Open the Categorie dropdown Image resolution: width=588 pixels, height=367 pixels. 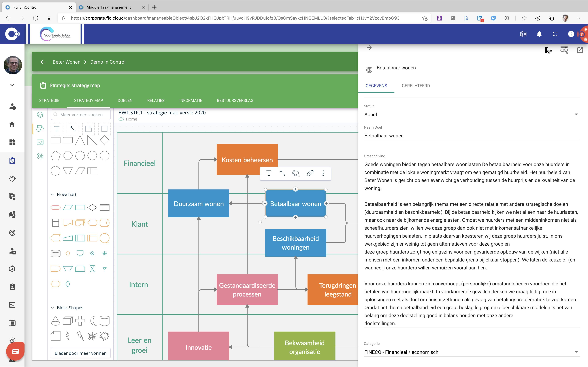pyautogui.click(x=471, y=352)
